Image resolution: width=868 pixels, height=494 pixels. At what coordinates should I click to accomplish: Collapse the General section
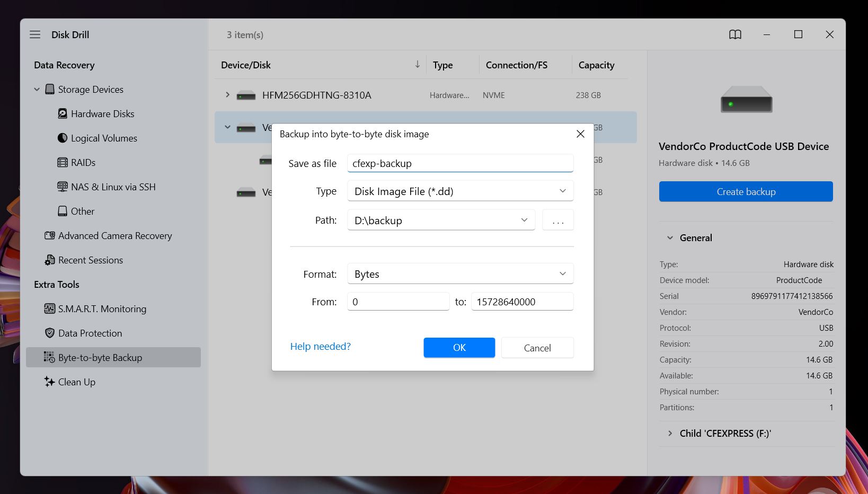tap(670, 238)
